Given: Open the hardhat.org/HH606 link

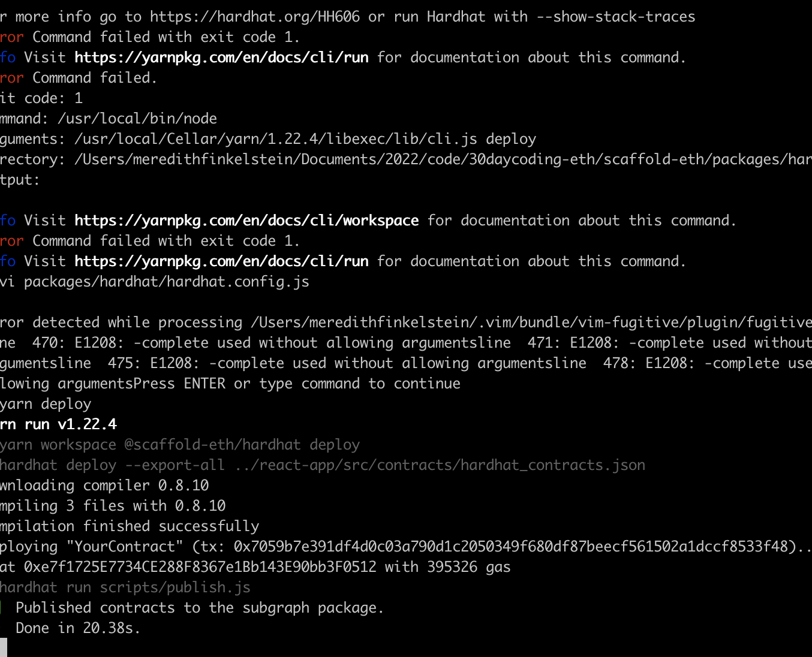Looking at the screenshot, I should tap(255, 16).
